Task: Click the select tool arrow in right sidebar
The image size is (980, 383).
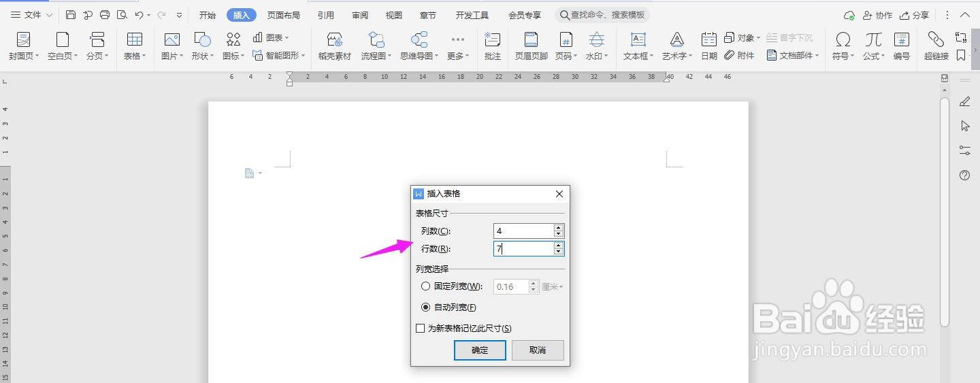Action: click(965, 126)
